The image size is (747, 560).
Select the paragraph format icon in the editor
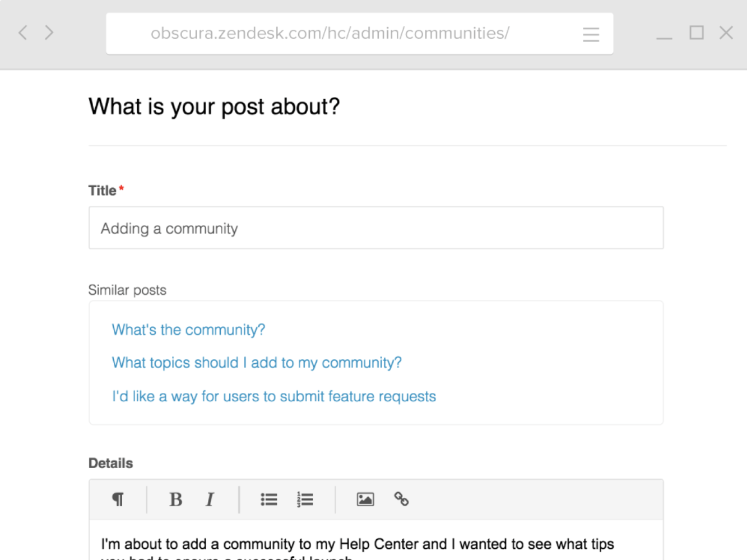click(117, 499)
